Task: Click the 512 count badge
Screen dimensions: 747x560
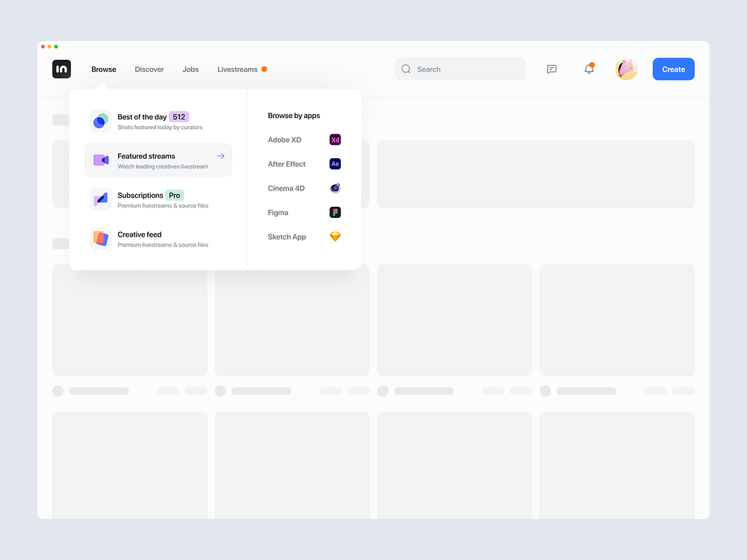Action: (179, 116)
